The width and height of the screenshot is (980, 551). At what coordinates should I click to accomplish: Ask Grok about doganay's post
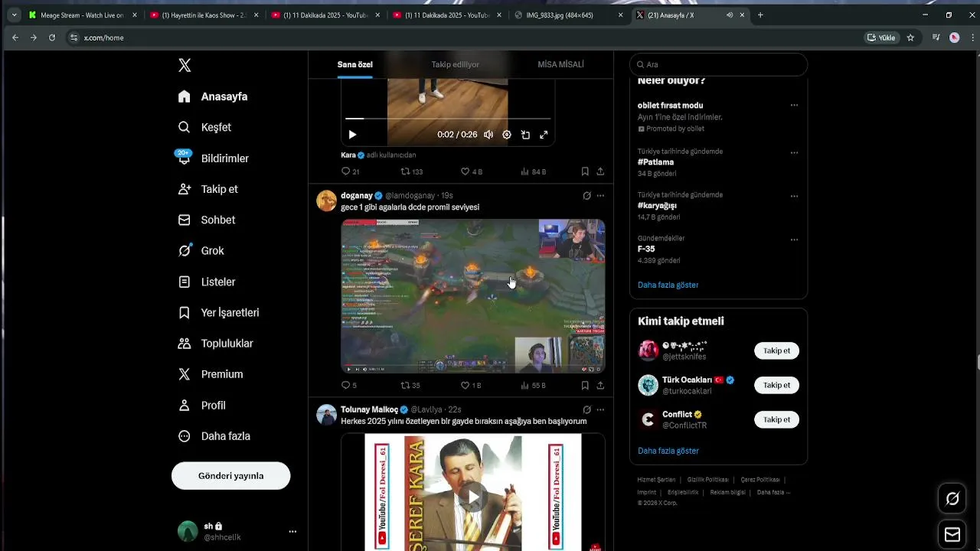586,196
